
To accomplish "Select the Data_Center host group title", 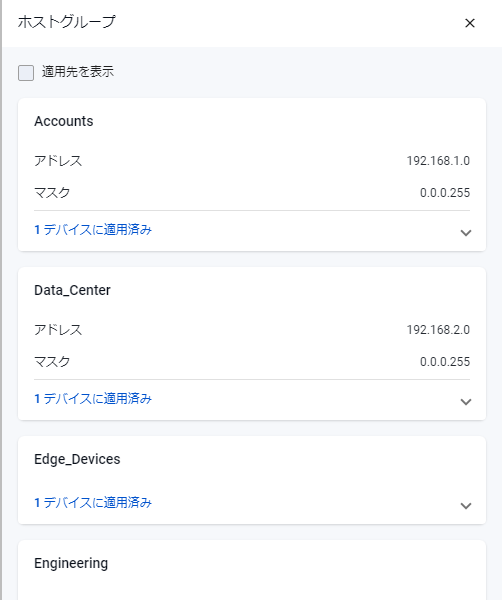I will (x=72, y=290).
